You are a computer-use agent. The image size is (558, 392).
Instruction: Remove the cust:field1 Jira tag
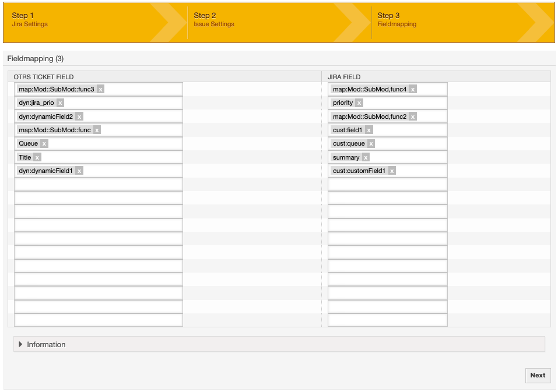tap(369, 130)
